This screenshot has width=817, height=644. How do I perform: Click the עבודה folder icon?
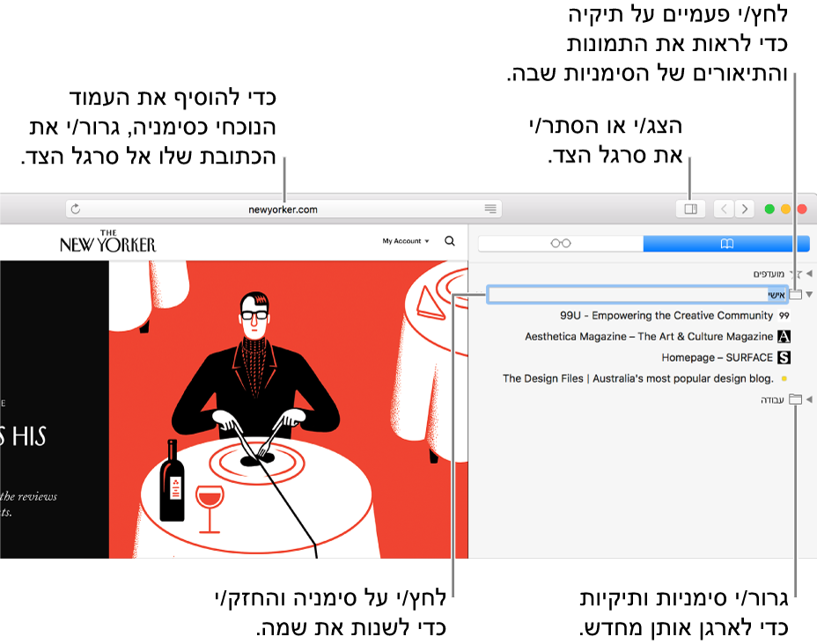(x=795, y=399)
